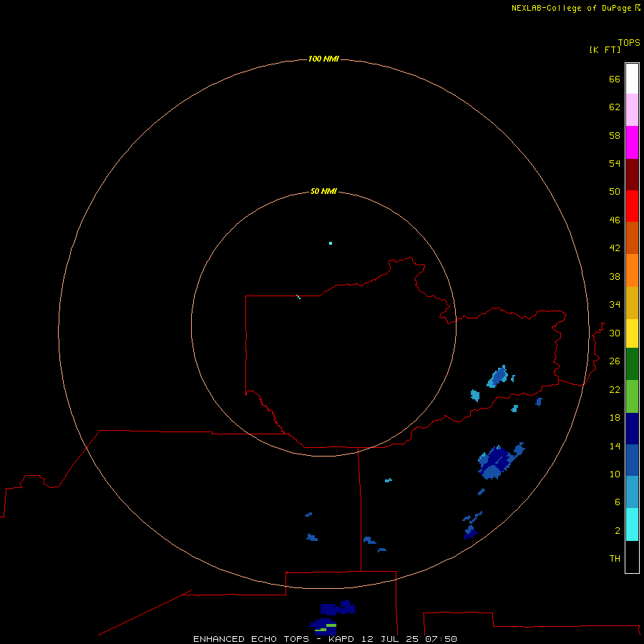Click the isolated cyan pixel north of center
The height and width of the screenshot is (644, 644).
tap(330, 243)
